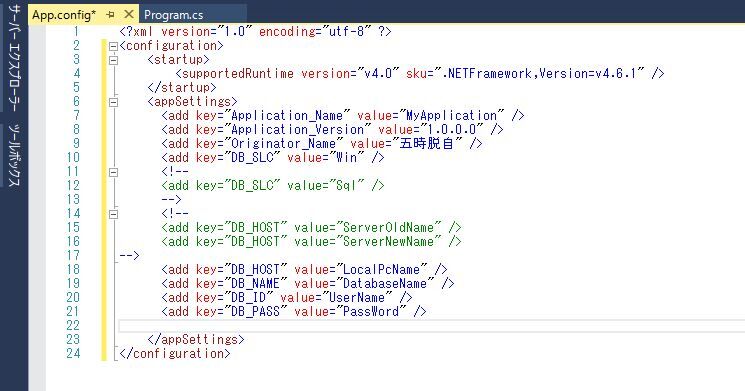The height and width of the screenshot is (391, 745).
Task: Click the DB_PASS PassWord line
Action: point(294,312)
